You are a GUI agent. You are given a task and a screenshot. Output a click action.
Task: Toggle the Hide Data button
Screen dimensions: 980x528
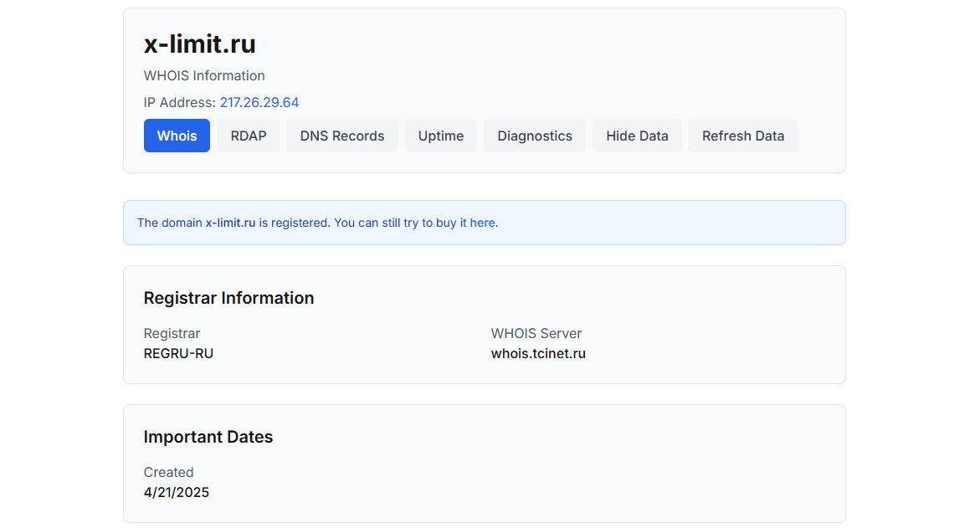637,136
